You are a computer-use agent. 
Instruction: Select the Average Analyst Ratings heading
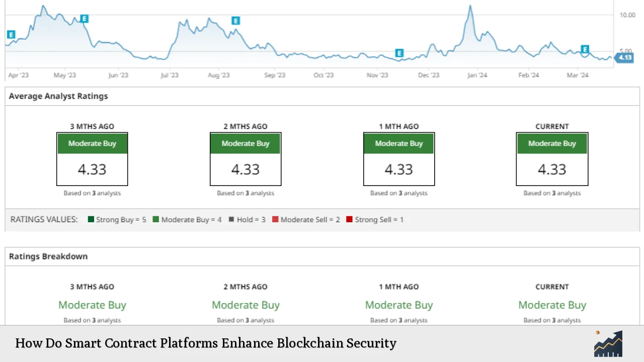coord(58,96)
